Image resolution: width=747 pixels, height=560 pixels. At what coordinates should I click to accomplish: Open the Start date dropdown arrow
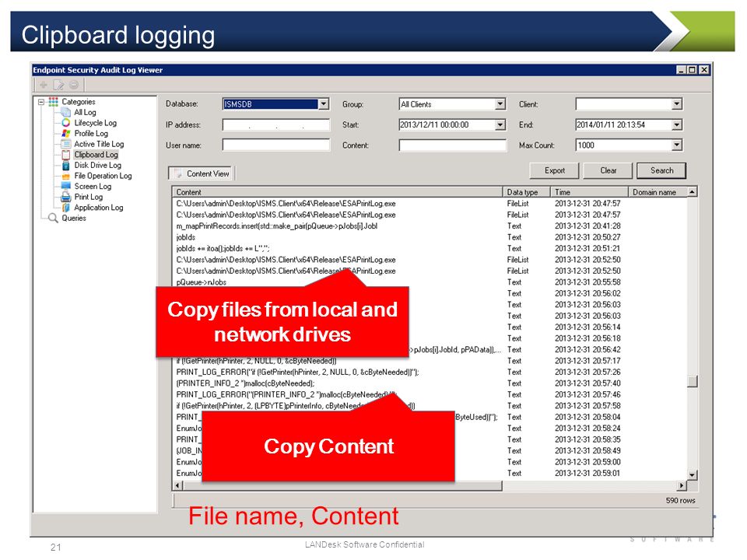[x=500, y=124]
